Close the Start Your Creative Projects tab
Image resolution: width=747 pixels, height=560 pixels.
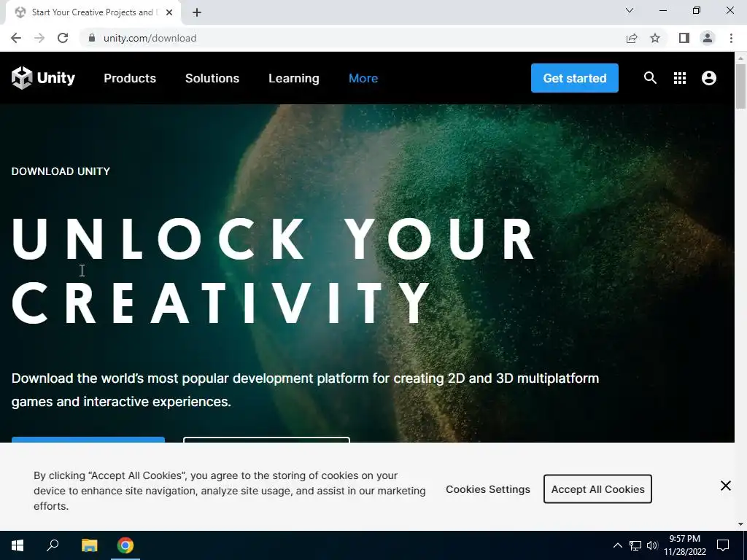pos(169,12)
